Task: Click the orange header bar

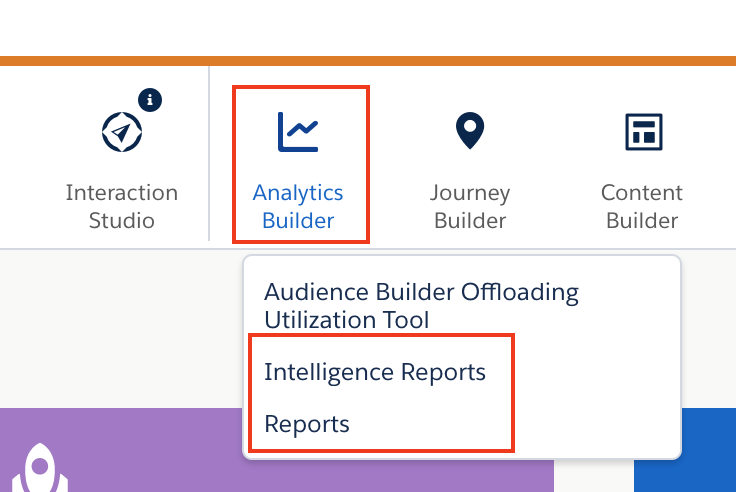Action: click(x=368, y=61)
